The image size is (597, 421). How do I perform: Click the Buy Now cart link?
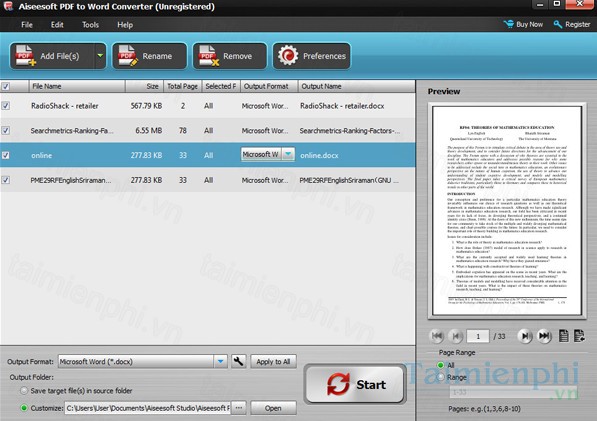(524, 24)
